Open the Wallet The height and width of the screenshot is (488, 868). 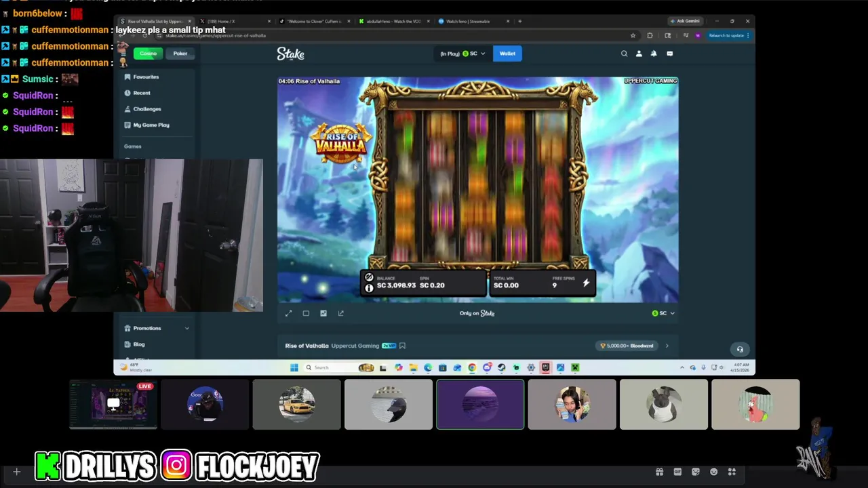coord(507,54)
